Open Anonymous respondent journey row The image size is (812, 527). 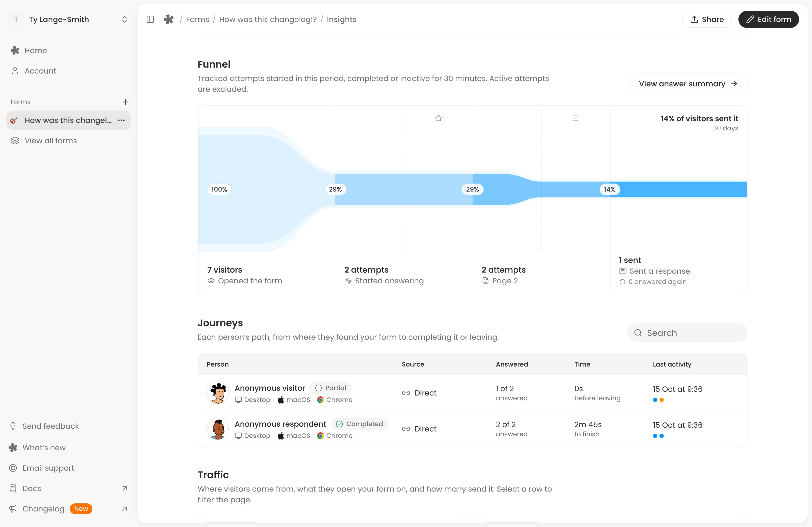[x=473, y=429]
